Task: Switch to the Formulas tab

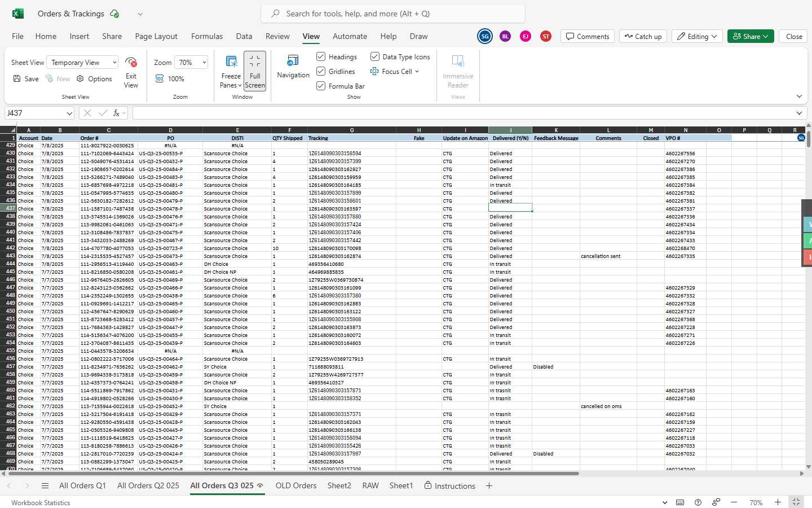Action: pyautogui.click(x=207, y=36)
